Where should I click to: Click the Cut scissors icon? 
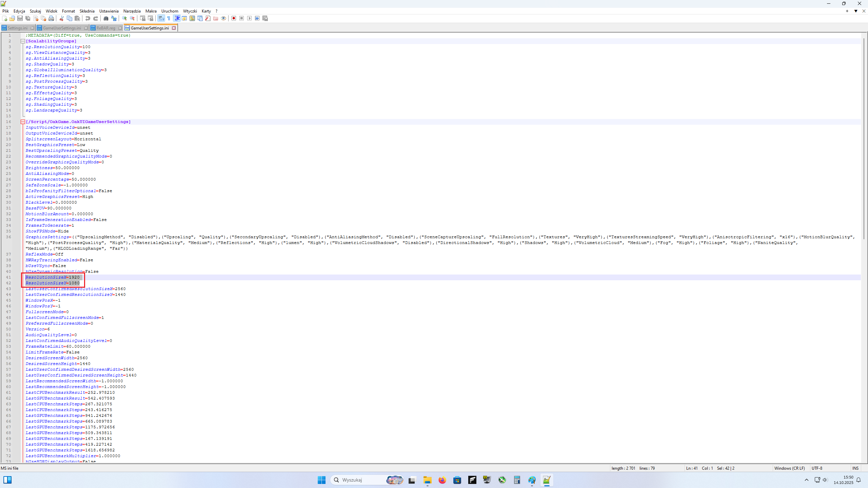click(61, 18)
